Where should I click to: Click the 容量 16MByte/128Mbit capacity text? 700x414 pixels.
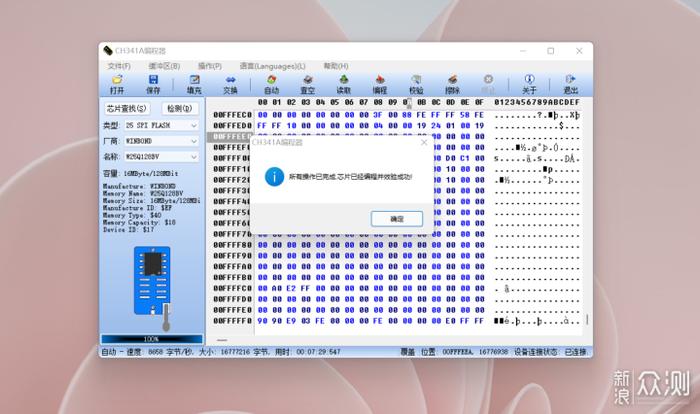point(141,173)
